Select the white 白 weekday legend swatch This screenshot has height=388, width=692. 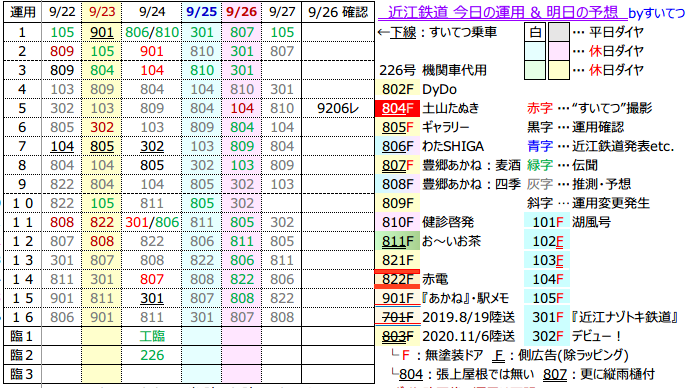[x=535, y=32]
